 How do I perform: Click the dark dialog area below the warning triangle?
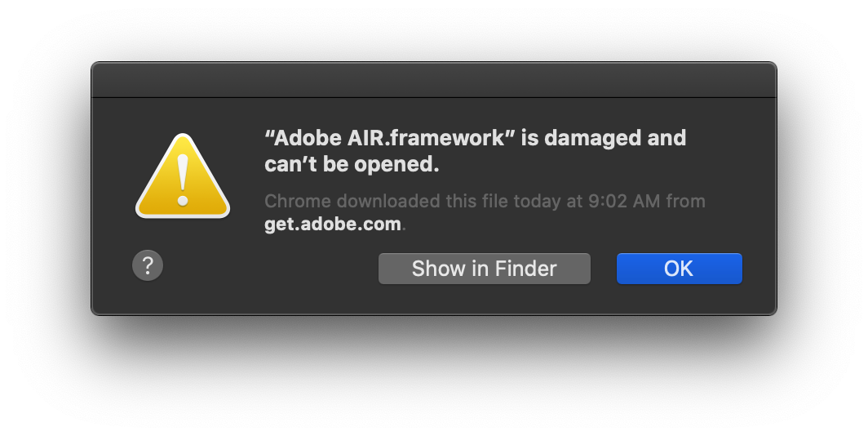pos(183,234)
